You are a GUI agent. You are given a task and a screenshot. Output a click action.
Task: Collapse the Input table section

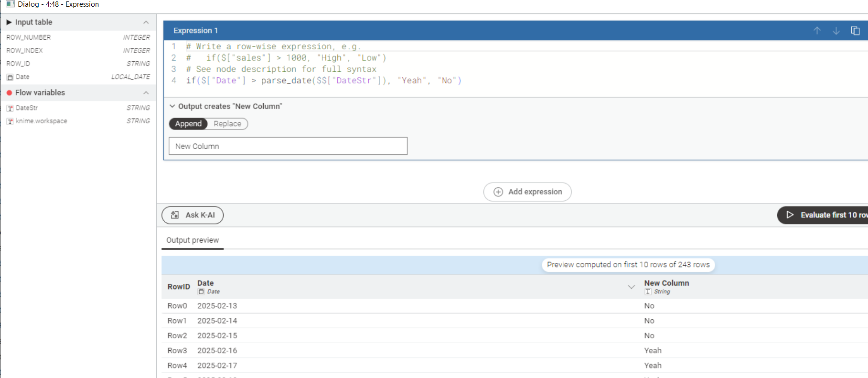point(146,22)
